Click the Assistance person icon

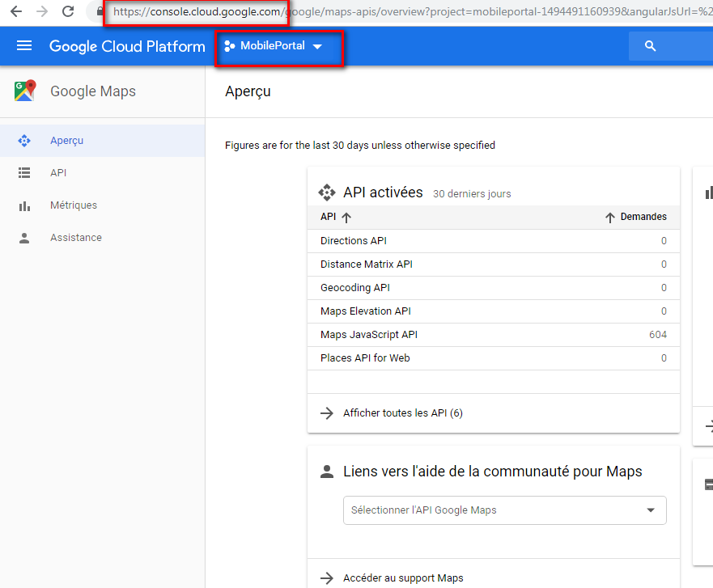[24, 238]
